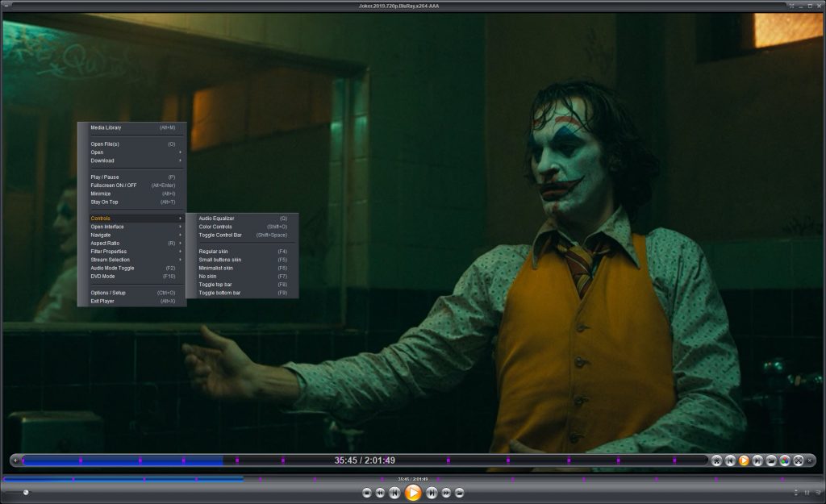Viewport: 826px width, 504px height.
Task: Toggle fullscreen with the expand arrows icon
Action: tap(799, 460)
